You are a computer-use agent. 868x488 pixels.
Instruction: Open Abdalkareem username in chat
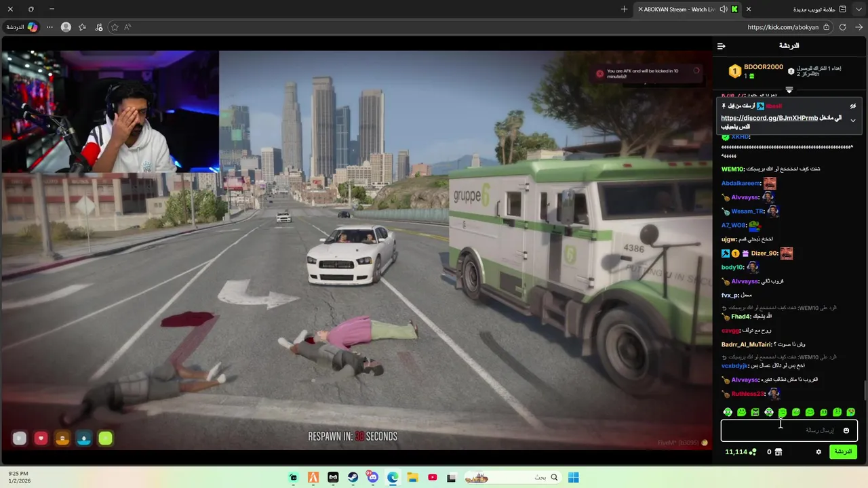(x=741, y=184)
